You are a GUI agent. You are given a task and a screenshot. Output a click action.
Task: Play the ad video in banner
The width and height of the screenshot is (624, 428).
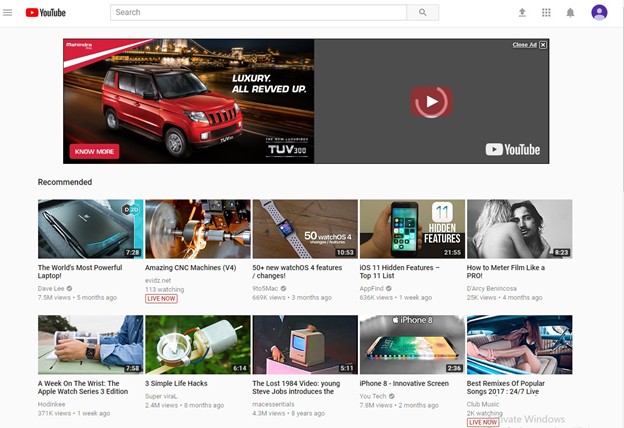(x=431, y=102)
